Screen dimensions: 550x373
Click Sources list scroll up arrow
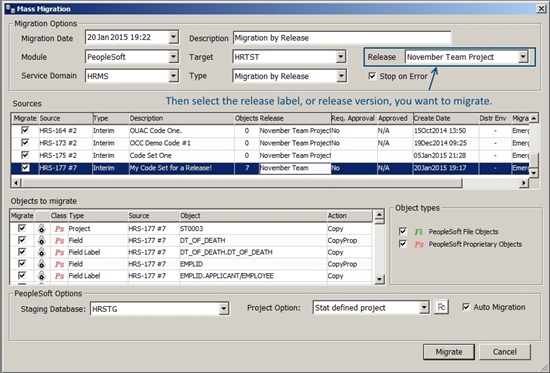pyautogui.click(x=534, y=118)
